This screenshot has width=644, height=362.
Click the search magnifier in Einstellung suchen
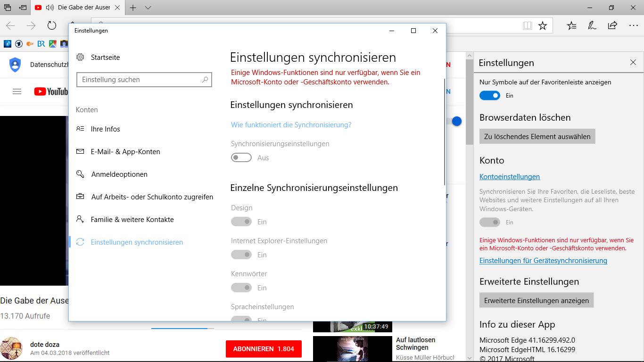pyautogui.click(x=205, y=80)
